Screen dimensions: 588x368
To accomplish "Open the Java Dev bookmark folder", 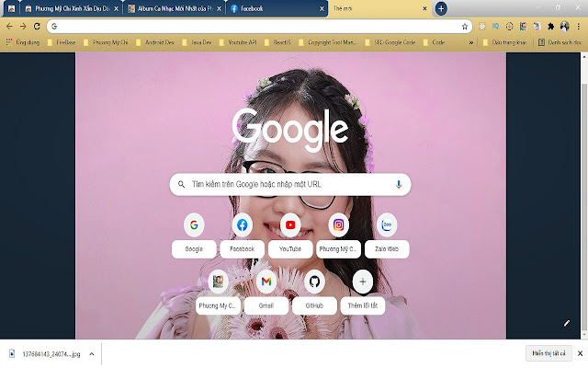I will pos(197,42).
